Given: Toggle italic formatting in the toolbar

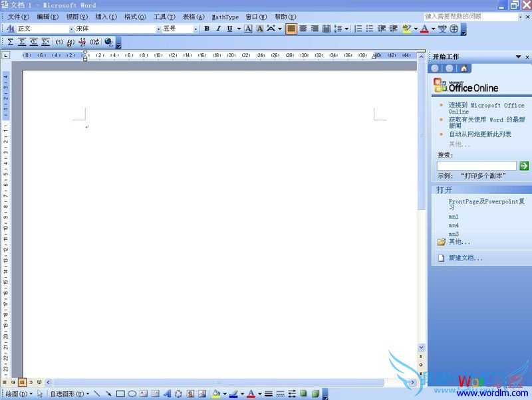Looking at the screenshot, I should click(219, 29).
